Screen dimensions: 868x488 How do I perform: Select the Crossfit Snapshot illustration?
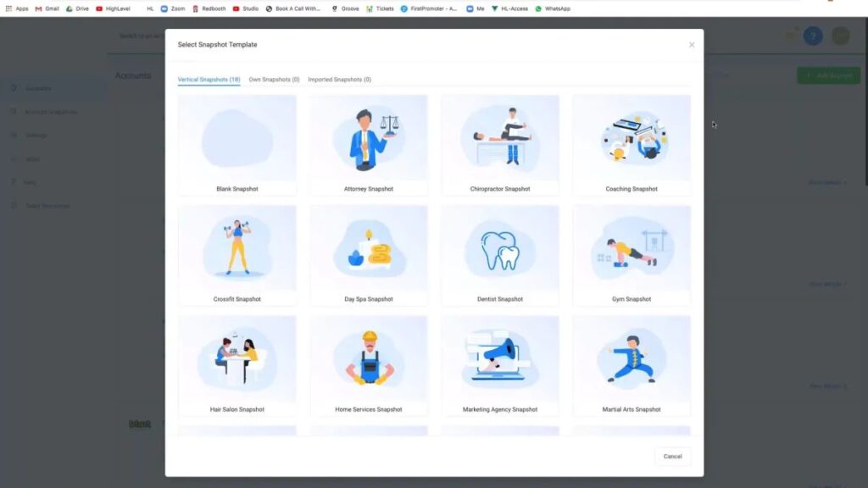point(237,248)
